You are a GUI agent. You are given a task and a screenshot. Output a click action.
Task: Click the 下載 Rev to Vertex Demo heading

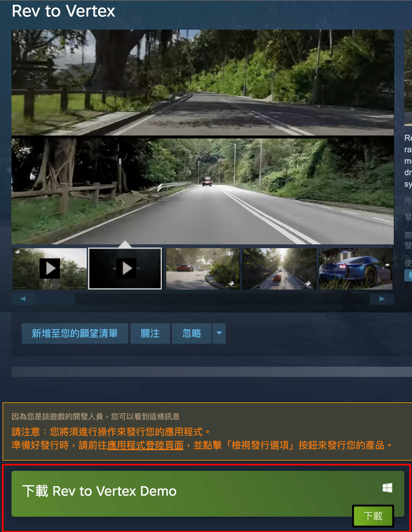pyautogui.click(x=99, y=491)
